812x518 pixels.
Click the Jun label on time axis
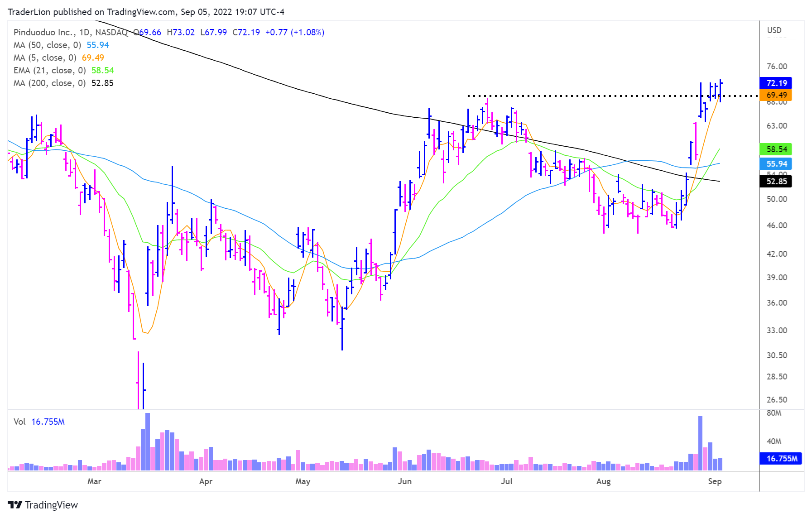tap(404, 481)
